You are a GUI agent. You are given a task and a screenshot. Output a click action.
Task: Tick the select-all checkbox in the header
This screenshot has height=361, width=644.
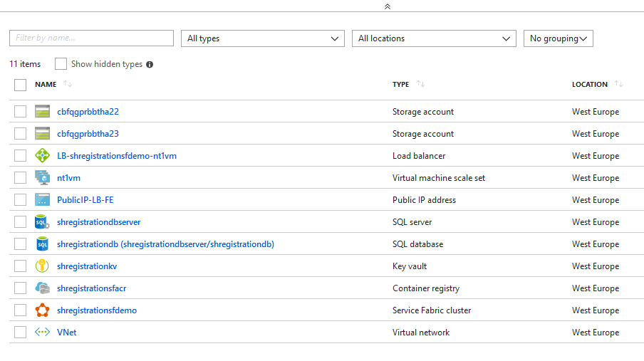coord(20,85)
